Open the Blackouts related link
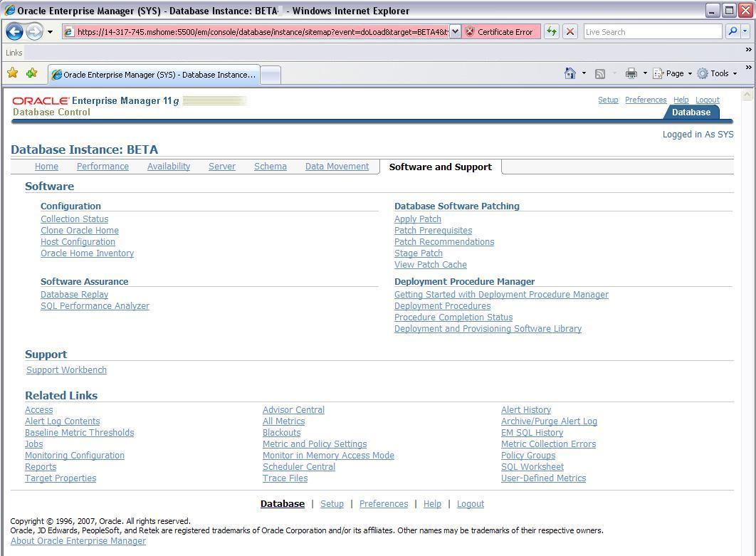The width and height of the screenshot is (756, 556). 282,433
